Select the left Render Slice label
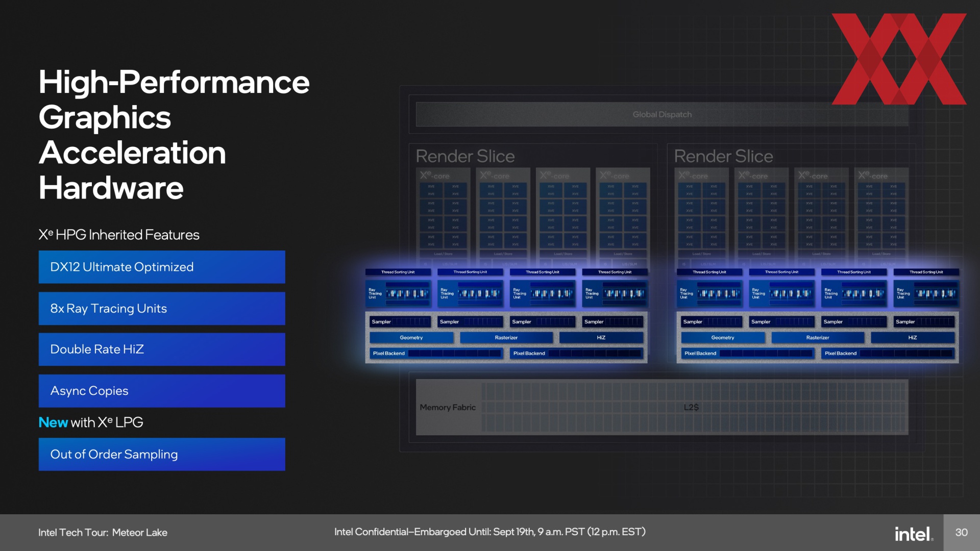 click(x=465, y=156)
